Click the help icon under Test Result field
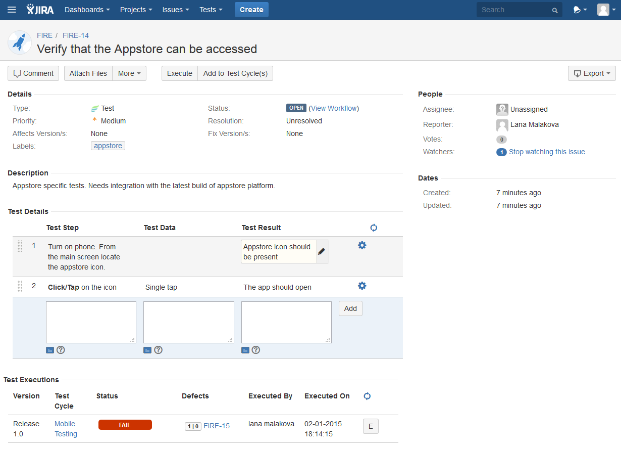 click(x=256, y=350)
